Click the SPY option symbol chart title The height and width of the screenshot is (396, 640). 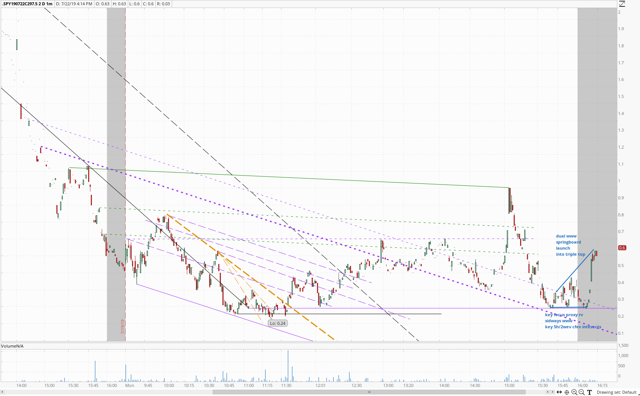click(27, 4)
